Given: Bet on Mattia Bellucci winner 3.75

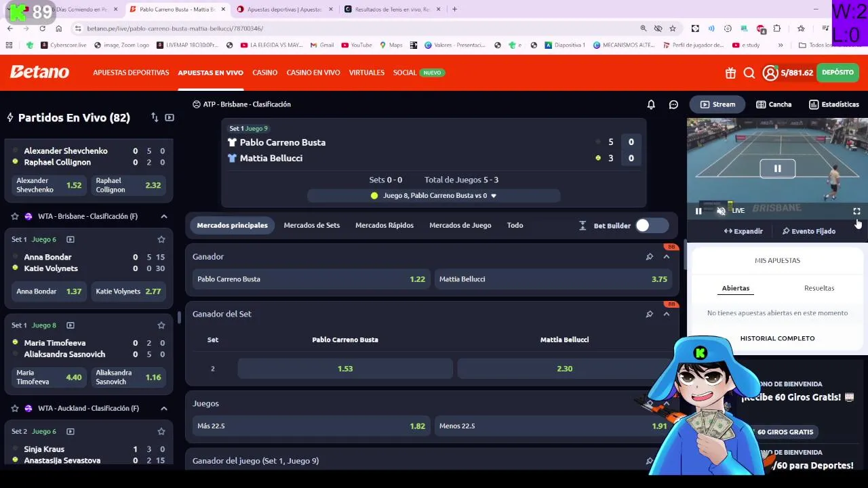Looking at the screenshot, I should (x=553, y=279).
